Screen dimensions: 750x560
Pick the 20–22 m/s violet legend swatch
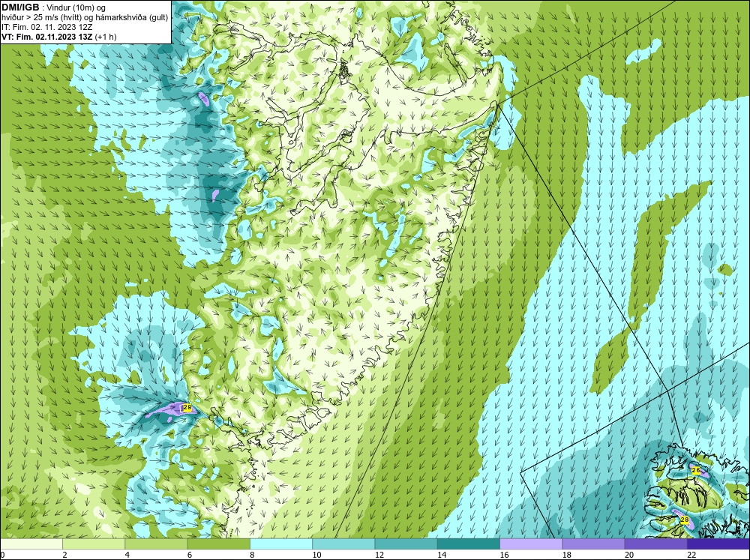tap(655, 544)
